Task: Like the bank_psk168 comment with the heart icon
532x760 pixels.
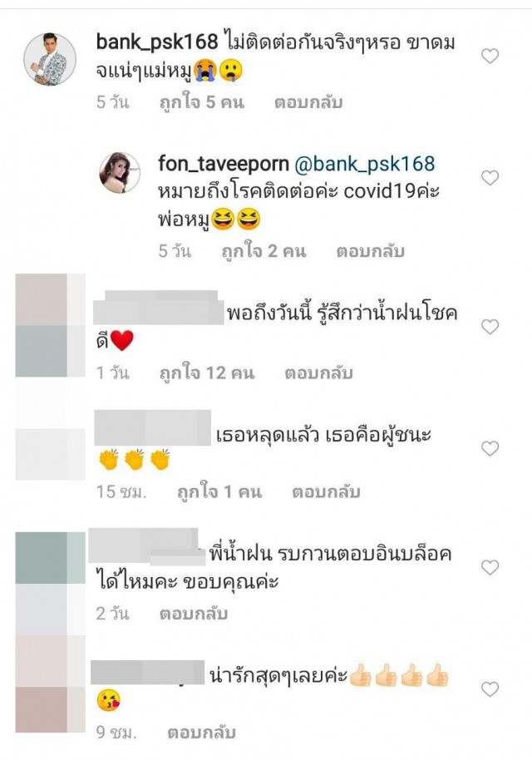Action: click(x=490, y=57)
